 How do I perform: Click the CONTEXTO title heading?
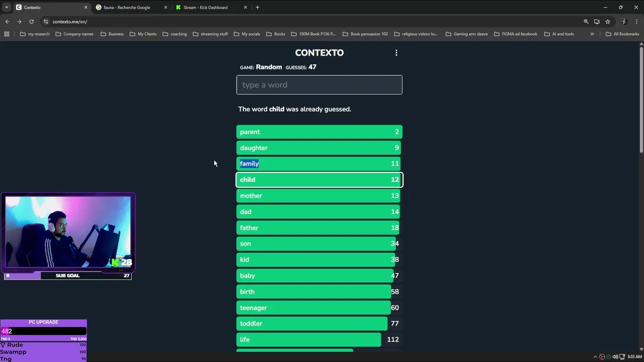point(319,53)
